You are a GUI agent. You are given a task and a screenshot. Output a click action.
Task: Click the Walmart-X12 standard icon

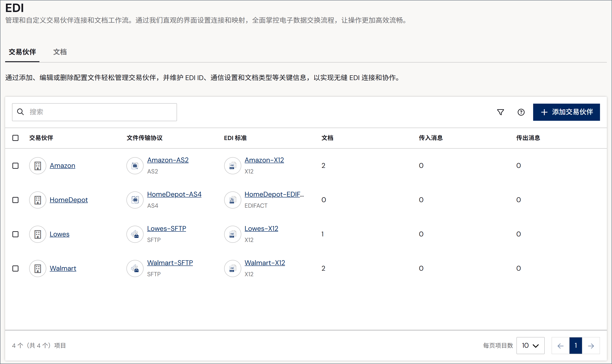pos(232,268)
